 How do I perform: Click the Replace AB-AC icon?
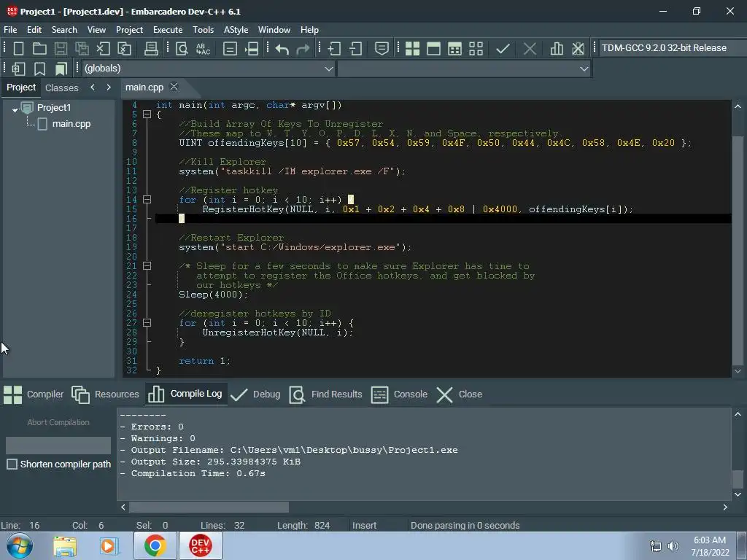pyautogui.click(x=203, y=48)
